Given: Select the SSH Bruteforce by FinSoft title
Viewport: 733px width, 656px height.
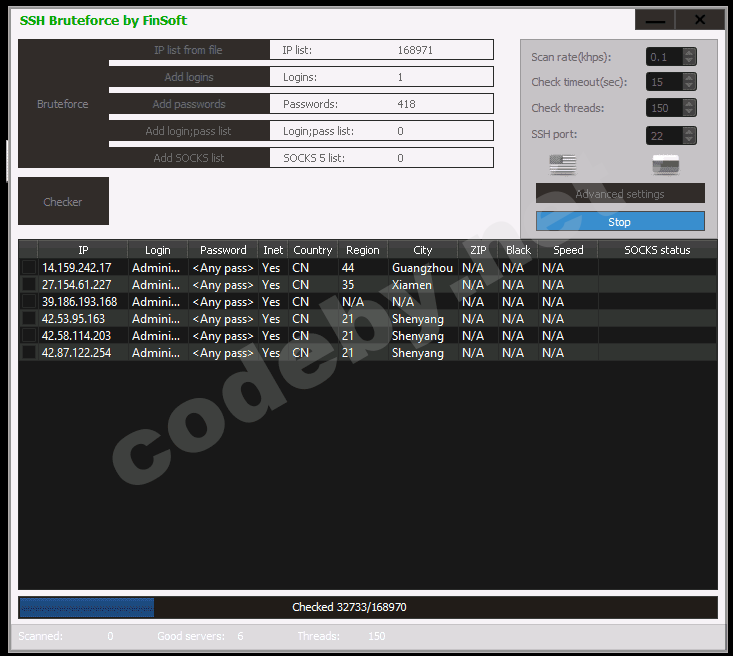Looking at the screenshot, I should (x=103, y=21).
